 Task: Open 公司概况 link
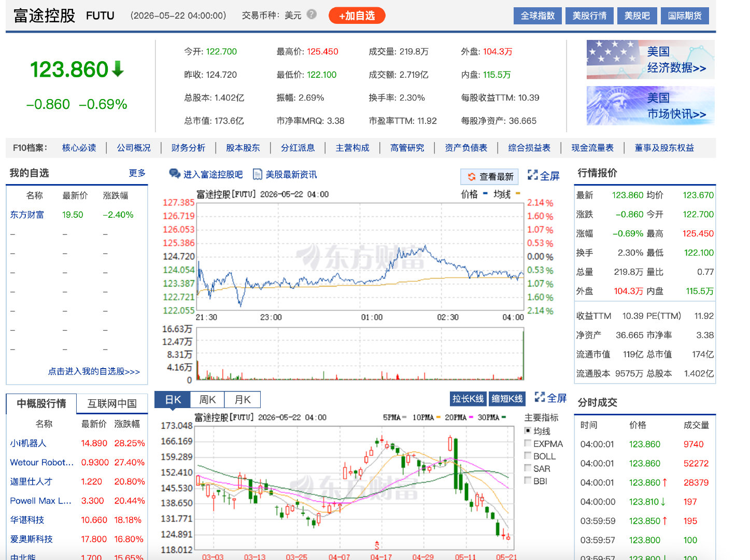tap(134, 148)
